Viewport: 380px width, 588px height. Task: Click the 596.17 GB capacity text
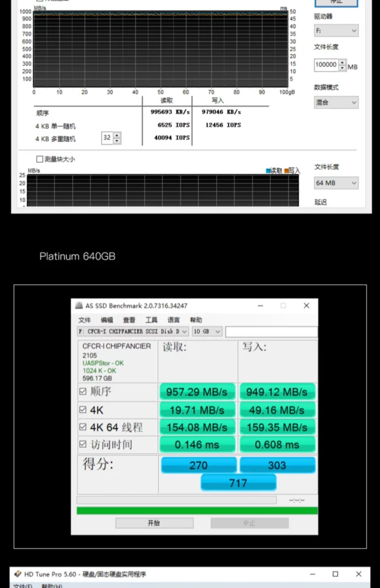pyautogui.click(x=97, y=378)
